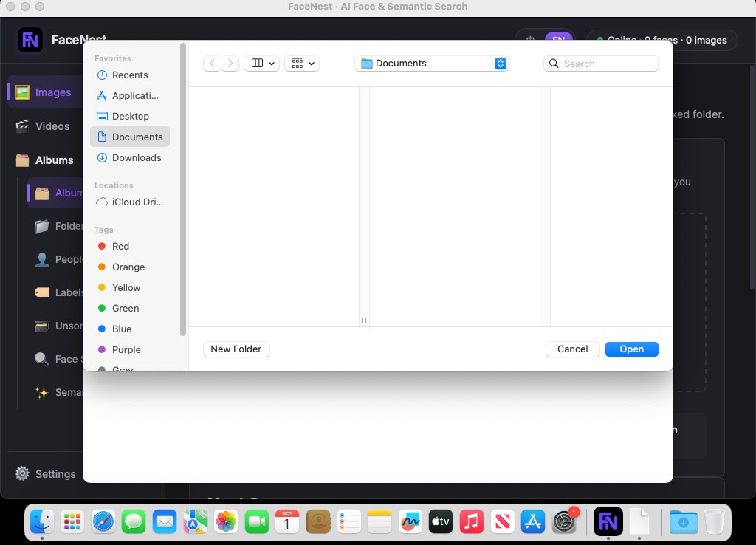
Task: Open Trash in the Dock
Action: point(714,521)
